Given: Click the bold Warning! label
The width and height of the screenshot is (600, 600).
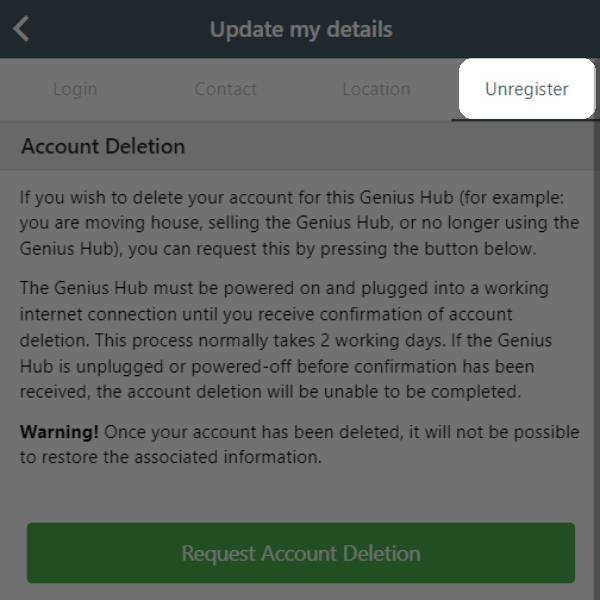Looking at the screenshot, I should [x=59, y=432].
